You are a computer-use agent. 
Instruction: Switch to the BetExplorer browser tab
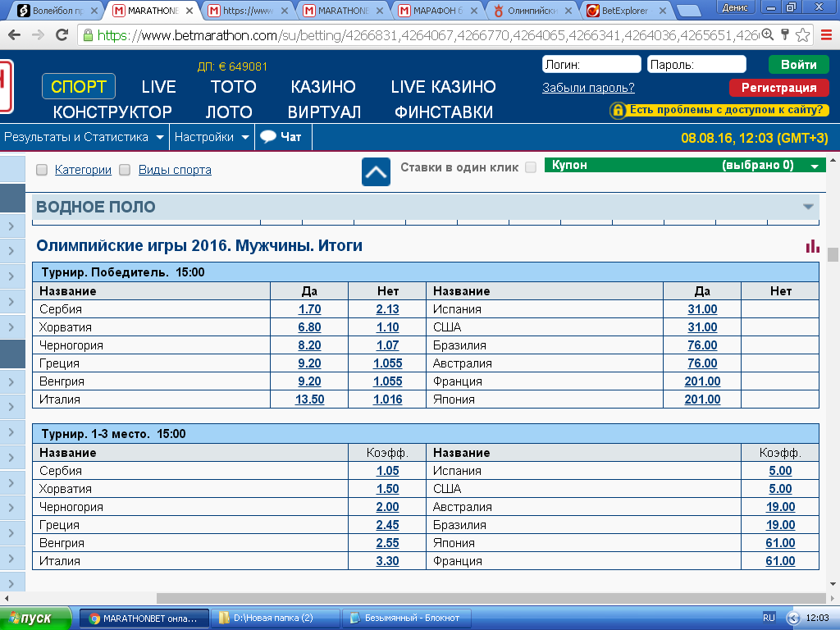pos(624,10)
